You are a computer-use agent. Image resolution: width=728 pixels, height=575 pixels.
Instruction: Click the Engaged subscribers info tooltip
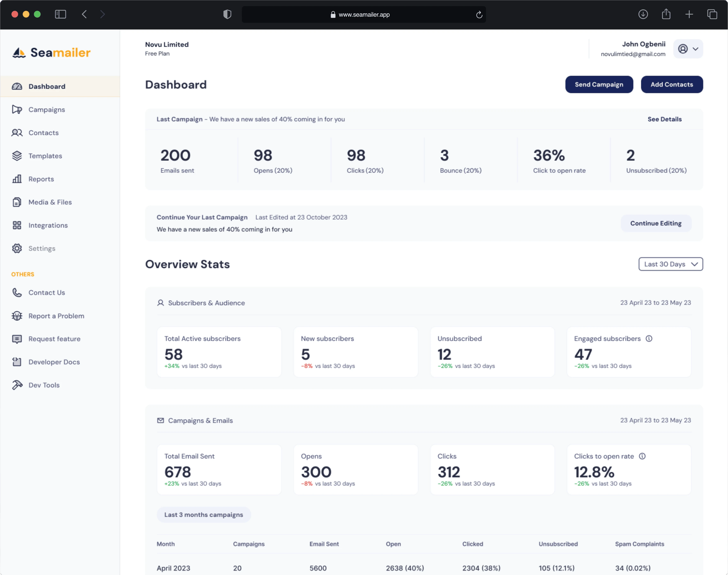649,339
